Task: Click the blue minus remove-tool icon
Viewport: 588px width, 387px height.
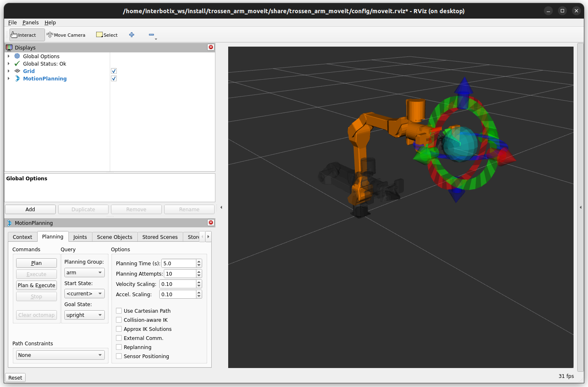Action: [x=151, y=35]
